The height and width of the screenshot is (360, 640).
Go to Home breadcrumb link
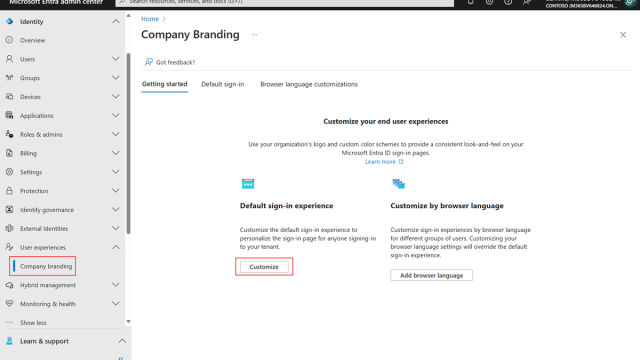pyautogui.click(x=150, y=19)
